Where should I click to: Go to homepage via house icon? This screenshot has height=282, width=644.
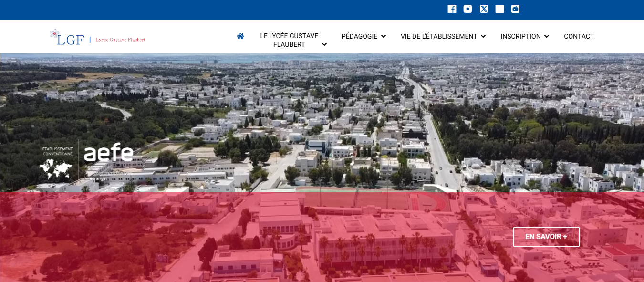pos(240,36)
